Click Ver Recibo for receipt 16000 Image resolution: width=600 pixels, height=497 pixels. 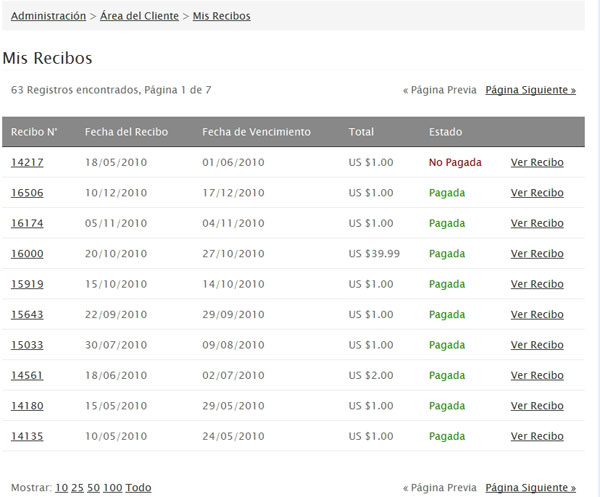pyautogui.click(x=537, y=254)
